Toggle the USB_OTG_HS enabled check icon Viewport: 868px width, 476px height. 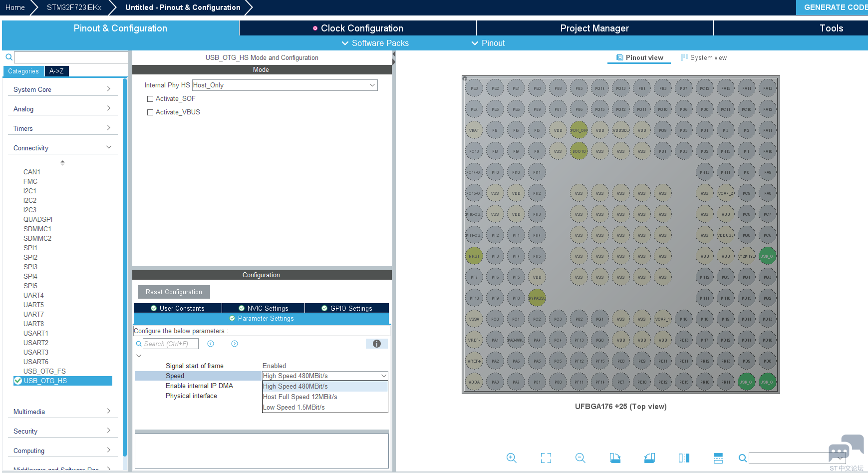18,381
